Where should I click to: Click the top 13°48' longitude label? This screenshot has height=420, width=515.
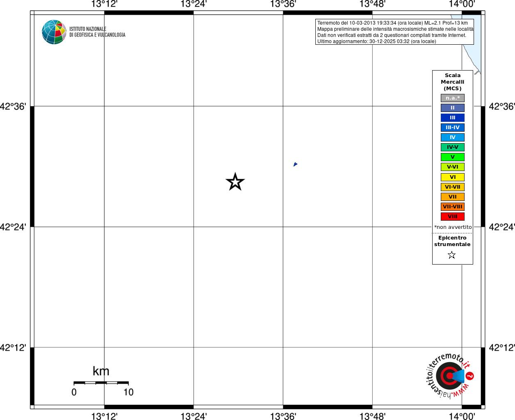[x=372, y=4]
